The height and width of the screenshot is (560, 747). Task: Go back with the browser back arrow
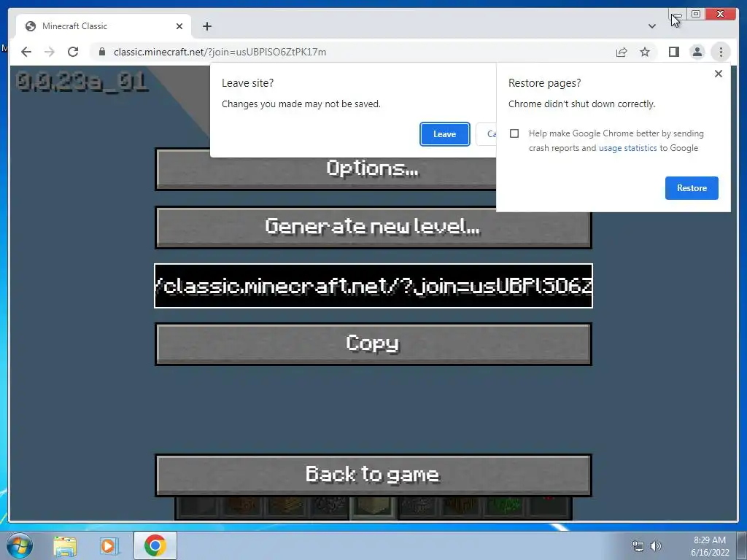pos(26,52)
